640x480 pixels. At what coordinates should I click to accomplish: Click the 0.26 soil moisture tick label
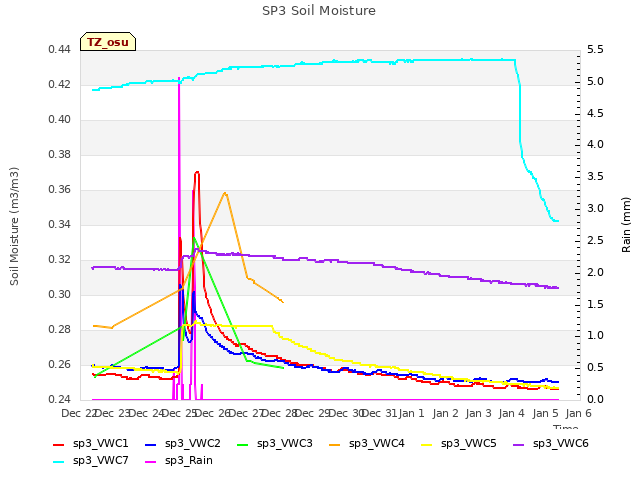click(x=59, y=364)
